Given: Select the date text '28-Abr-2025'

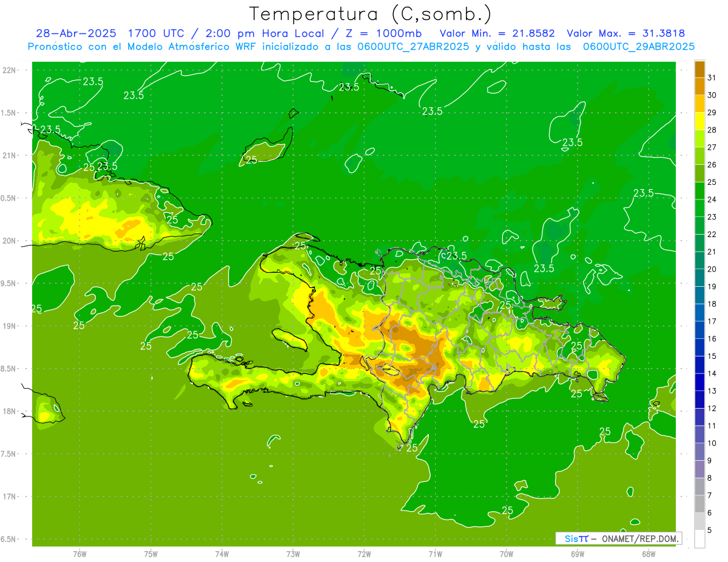Looking at the screenshot, I should coord(76,33).
